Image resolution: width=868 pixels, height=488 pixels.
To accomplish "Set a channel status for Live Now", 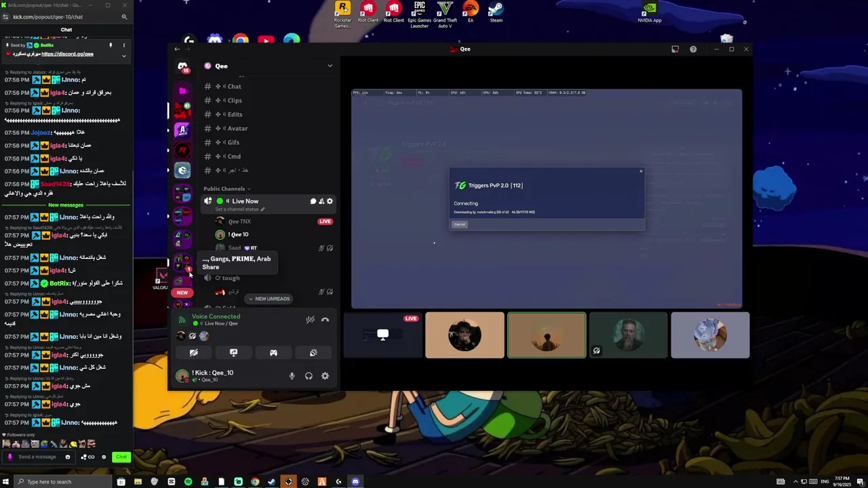I will [240, 209].
